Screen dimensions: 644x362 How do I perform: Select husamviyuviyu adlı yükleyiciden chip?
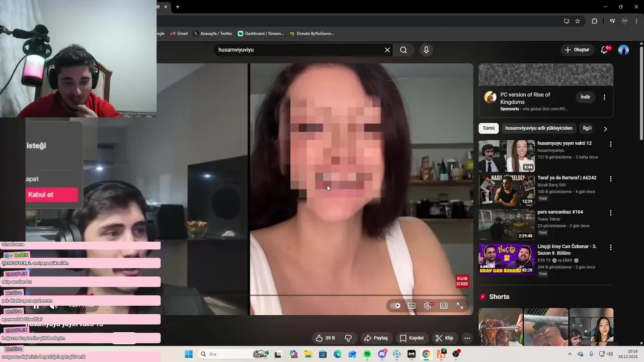point(539,128)
